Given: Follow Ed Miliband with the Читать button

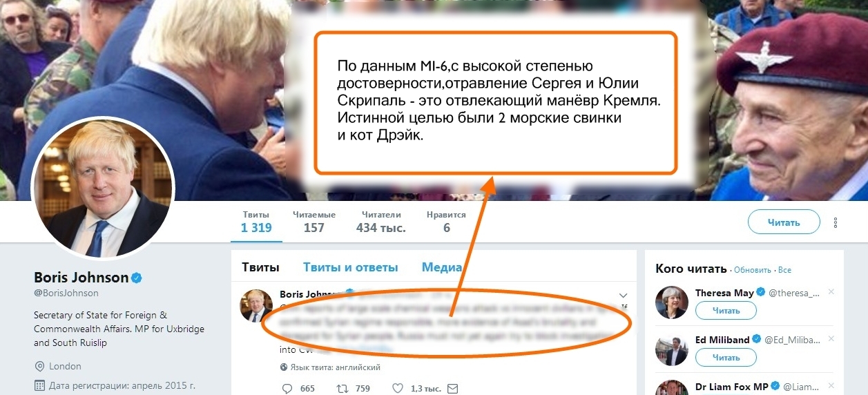Looking at the screenshot, I should pyautogui.click(x=726, y=358).
